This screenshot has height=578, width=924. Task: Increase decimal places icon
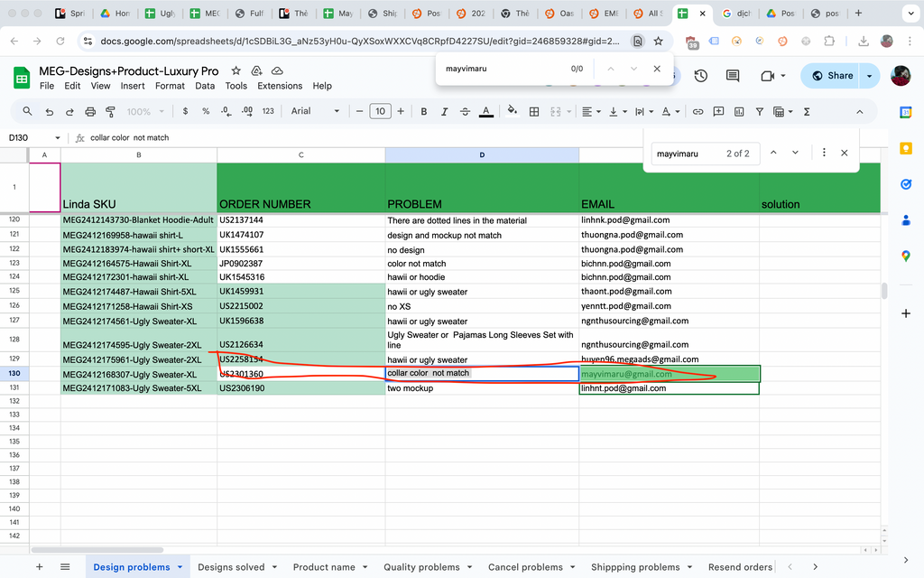[247, 111]
